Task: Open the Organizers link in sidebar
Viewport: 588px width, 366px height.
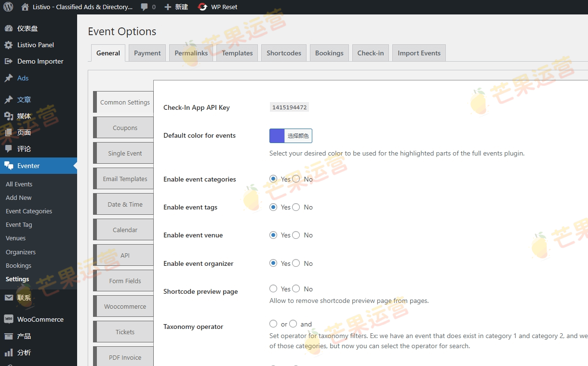Action: point(20,252)
